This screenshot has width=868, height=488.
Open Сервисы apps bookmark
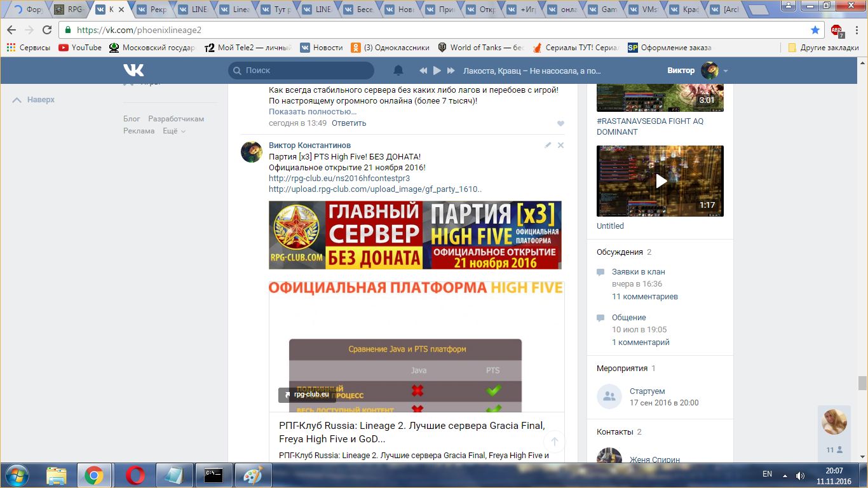pyautogui.click(x=29, y=48)
